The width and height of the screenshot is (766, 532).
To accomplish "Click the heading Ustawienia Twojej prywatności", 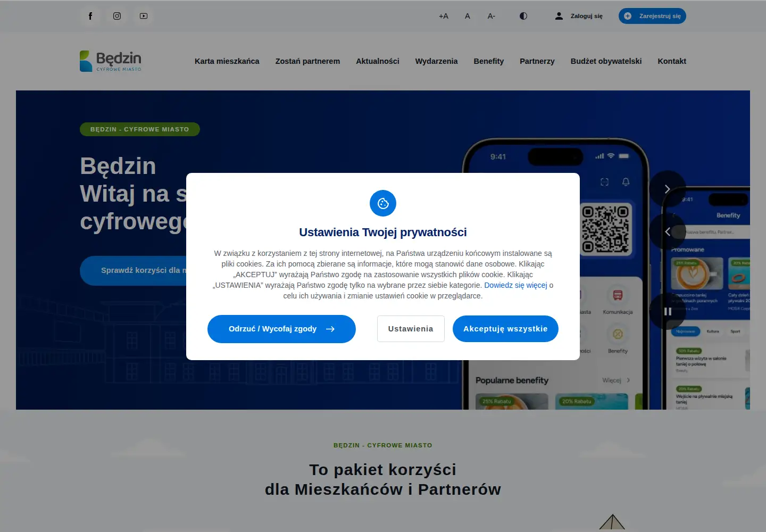I will (383, 232).
